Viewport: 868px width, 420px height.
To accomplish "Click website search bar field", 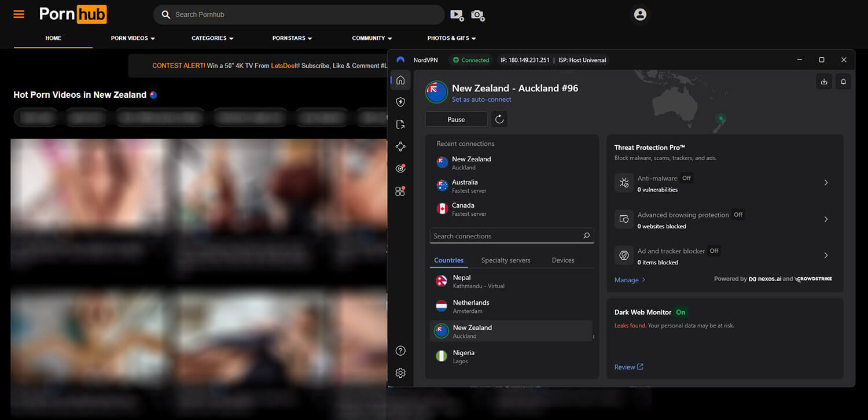I will pyautogui.click(x=299, y=14).
